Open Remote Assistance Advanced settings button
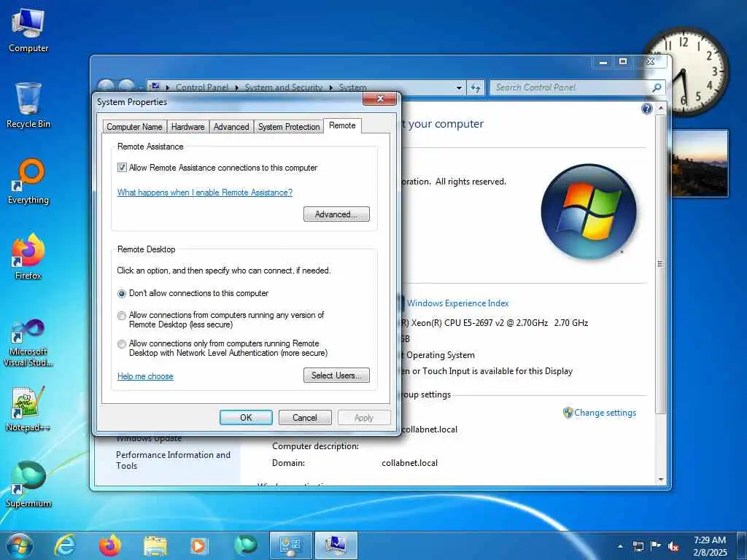The image size is (747, 560). pos(336,214)
